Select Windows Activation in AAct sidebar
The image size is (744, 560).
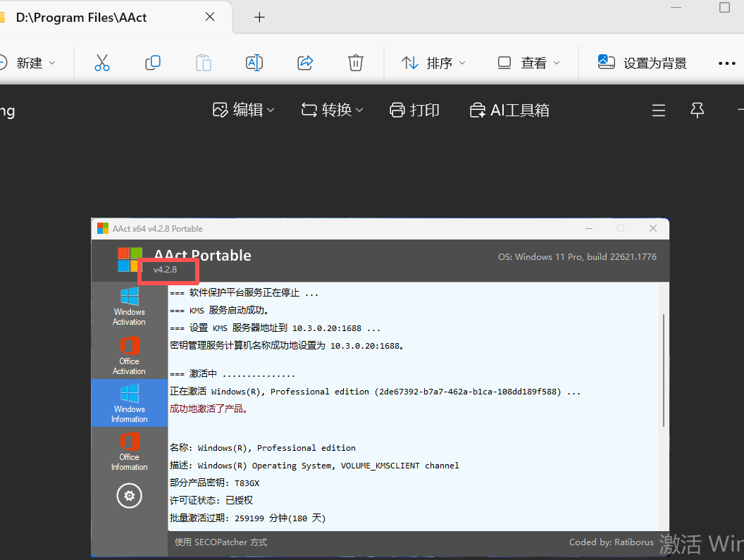coord(129,306)
